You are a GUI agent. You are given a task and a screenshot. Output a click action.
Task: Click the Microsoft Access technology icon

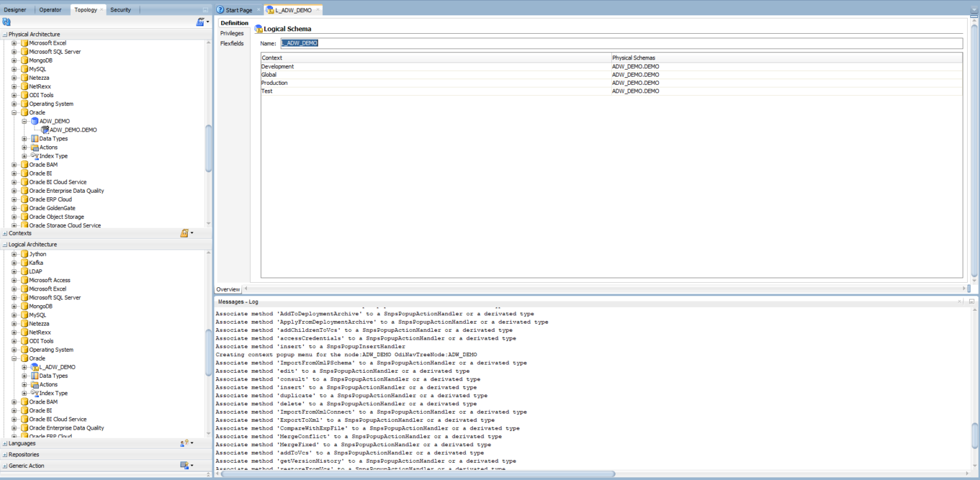click(x=24, y=280)
